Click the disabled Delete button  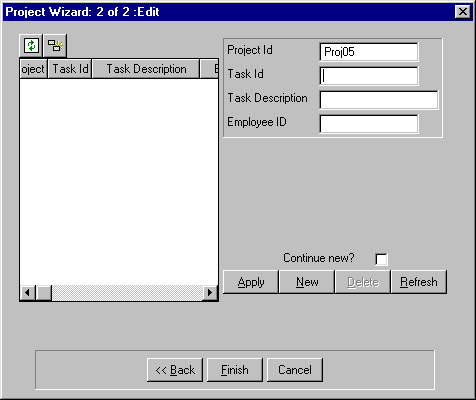[x=363, y=282]
